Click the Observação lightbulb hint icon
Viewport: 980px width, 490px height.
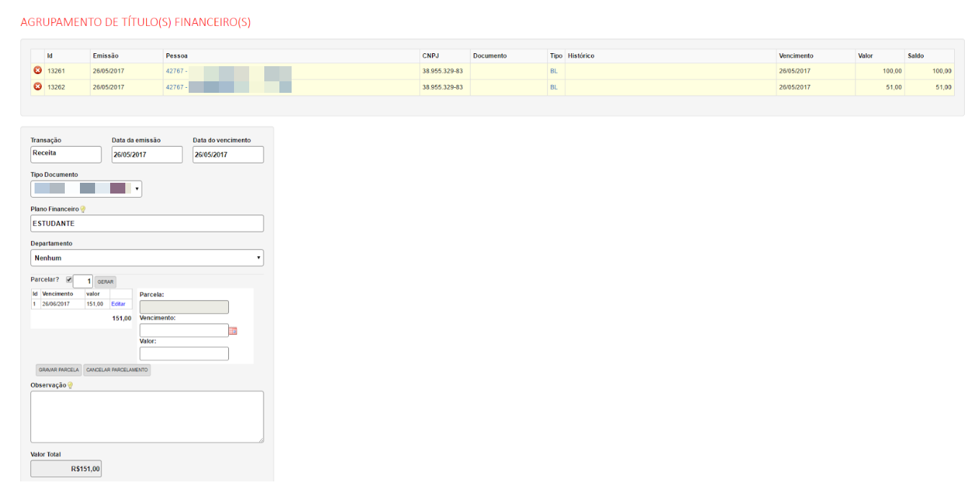[70, 386]
